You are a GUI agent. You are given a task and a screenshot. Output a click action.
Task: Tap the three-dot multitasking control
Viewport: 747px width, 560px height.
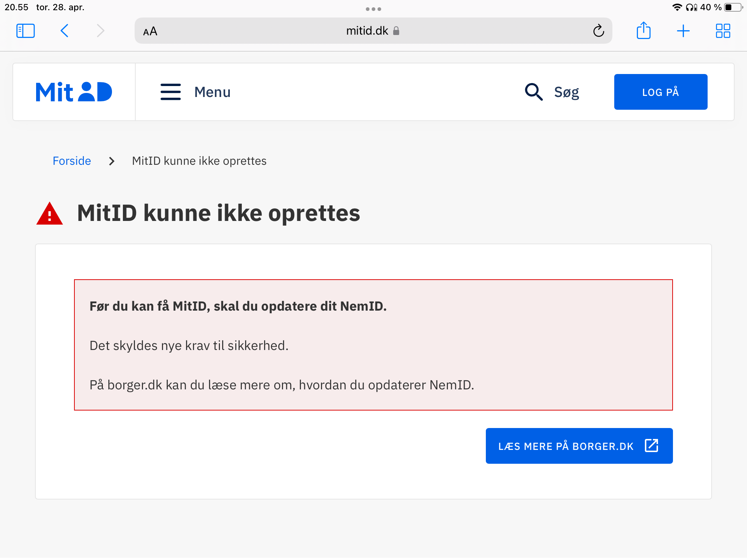click(373, 9)
